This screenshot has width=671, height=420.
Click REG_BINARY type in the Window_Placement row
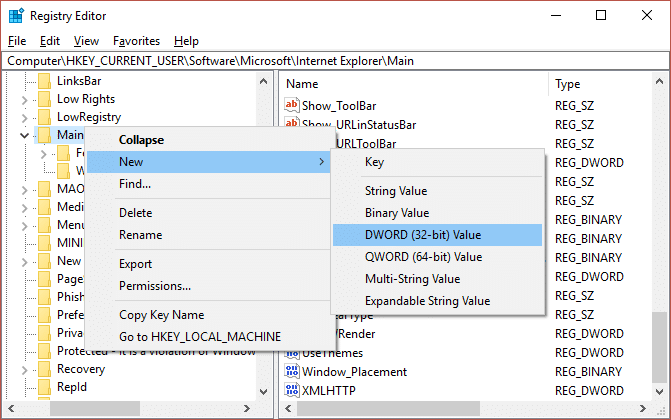coord(588,372)
